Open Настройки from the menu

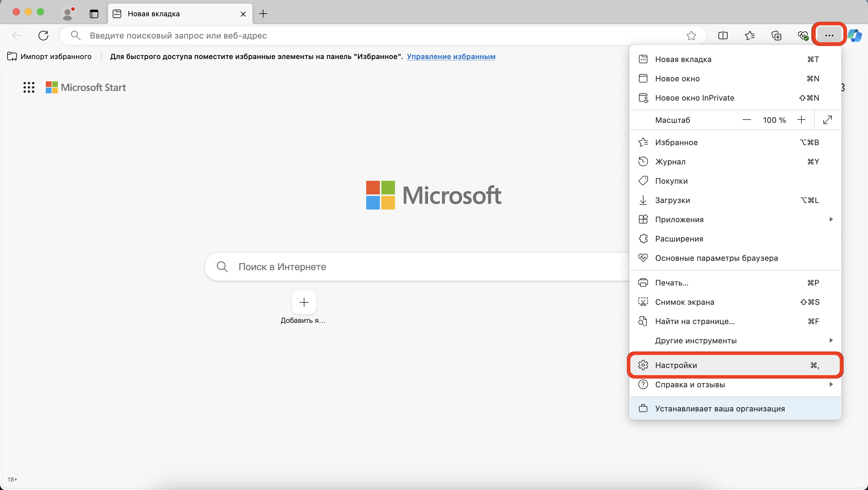click(x=735, y=365)
